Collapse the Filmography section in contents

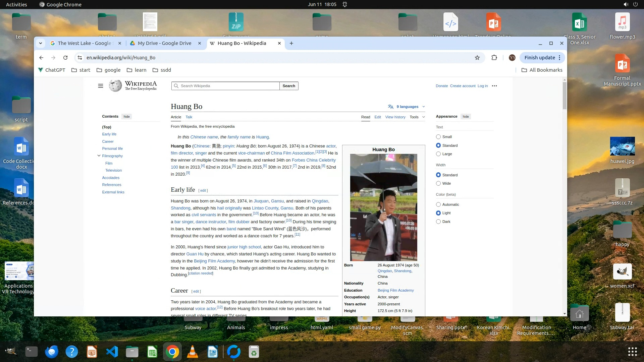(x=99, y=156)
